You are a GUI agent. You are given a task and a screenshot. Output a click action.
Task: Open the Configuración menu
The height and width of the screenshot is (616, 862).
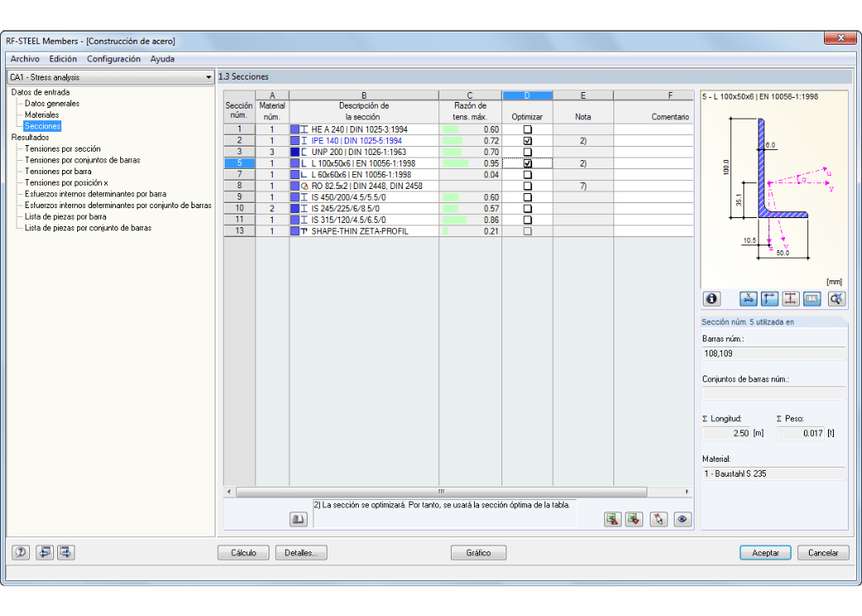(114, 59)
